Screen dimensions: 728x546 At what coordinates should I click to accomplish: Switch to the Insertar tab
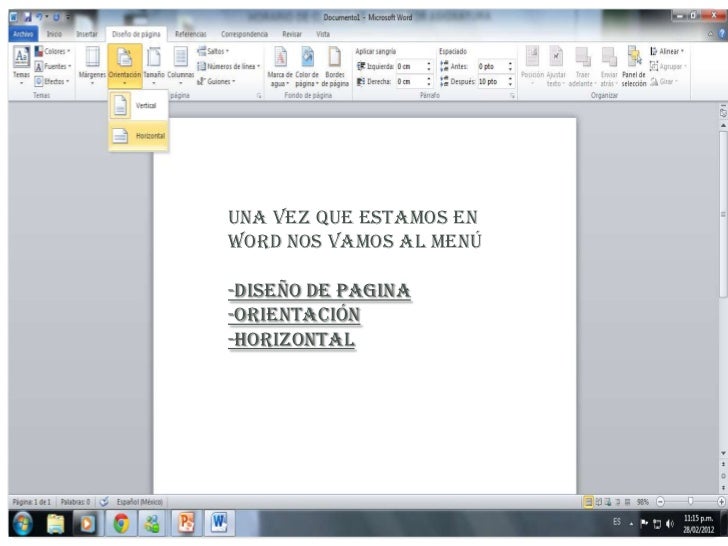[x=87, y=34]
